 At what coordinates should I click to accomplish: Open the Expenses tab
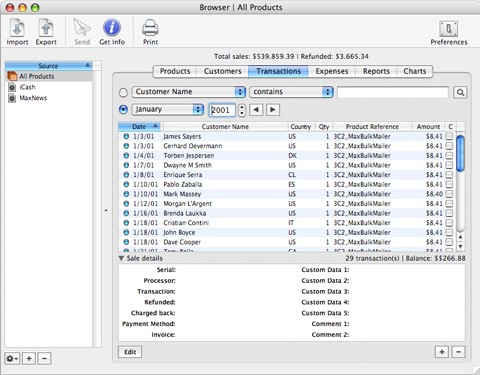click(x=332, y=71)
